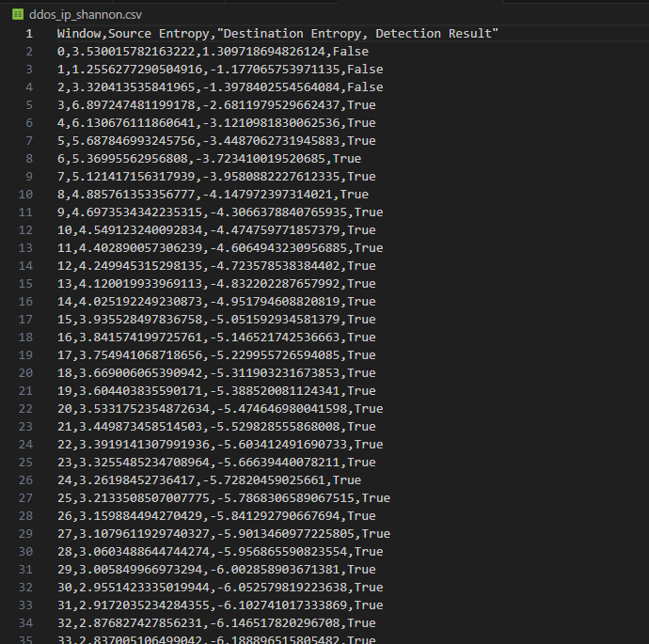Click row starting 28,3.060348864474427
Screen dimensions: 649x644
tap(220, 551)
